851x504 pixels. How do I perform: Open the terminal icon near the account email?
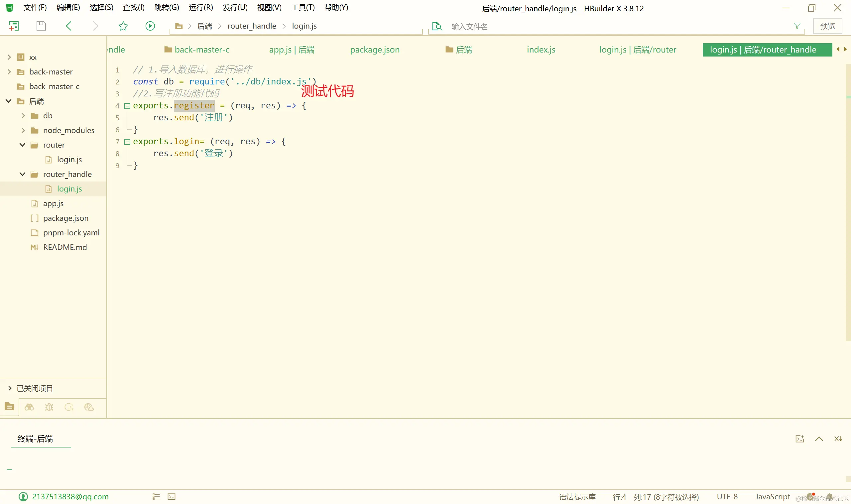coord(172,496)
